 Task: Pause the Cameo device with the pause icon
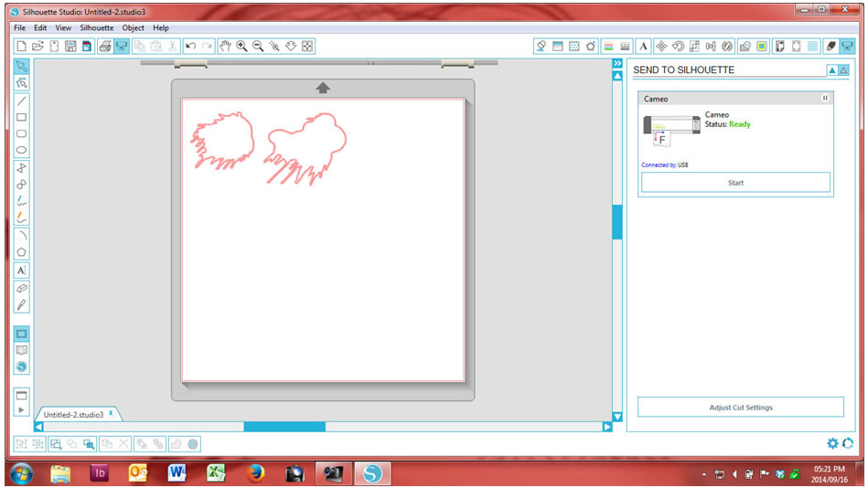point(825,98)
